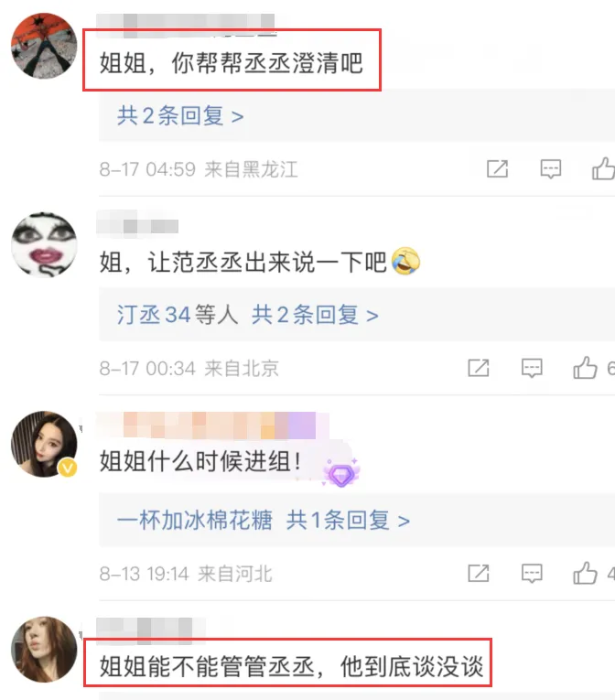Like the 04:59 Heilongjiang comment
This screenshot has width=615, height=700.
pyautogui.click(x=603, y=168)
